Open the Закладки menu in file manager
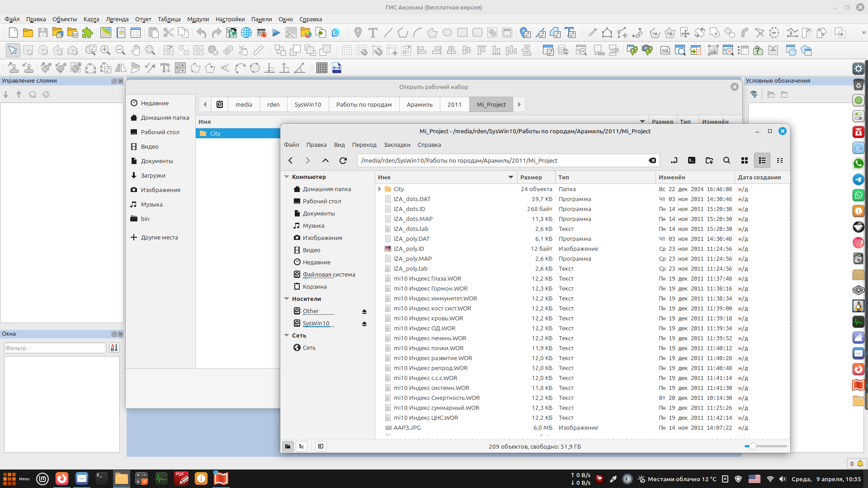The image size is (868, 488). (397, 145)
